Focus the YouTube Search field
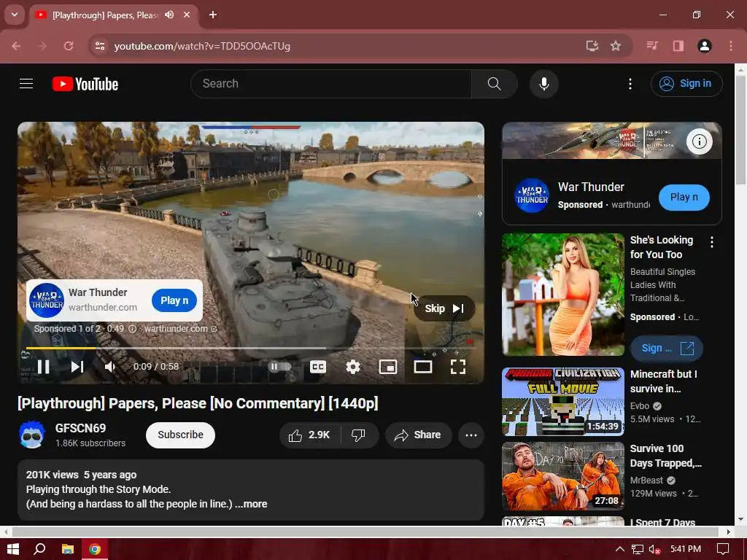 click(331, 84)
